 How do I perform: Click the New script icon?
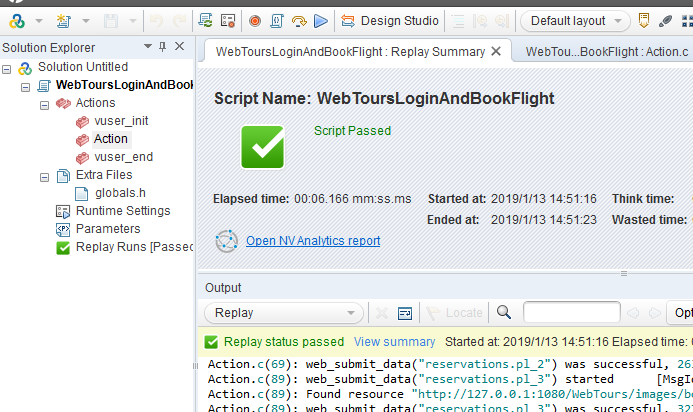pyautogui.click(x=64, y=21)
